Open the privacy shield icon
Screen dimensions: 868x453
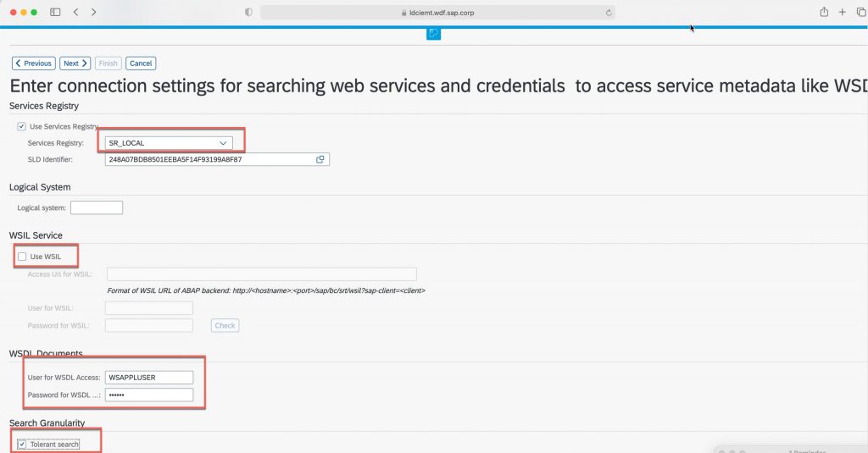coord(248,12)
